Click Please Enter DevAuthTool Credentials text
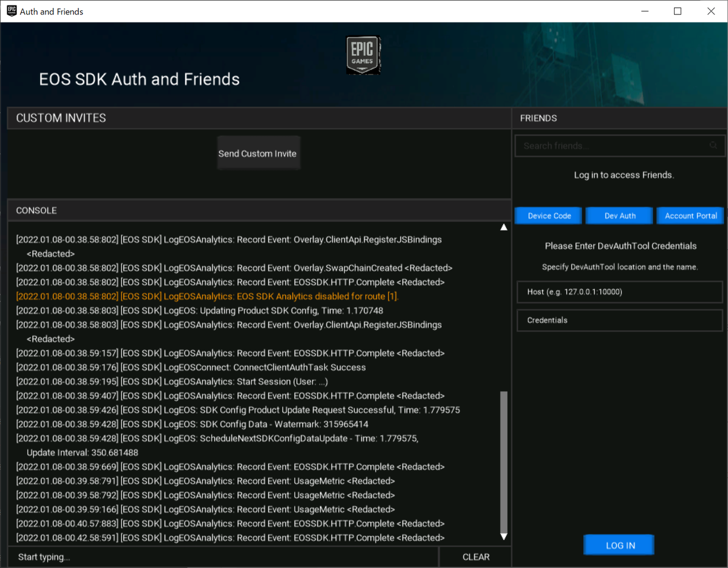728x568 pixels. coord(621,246)
